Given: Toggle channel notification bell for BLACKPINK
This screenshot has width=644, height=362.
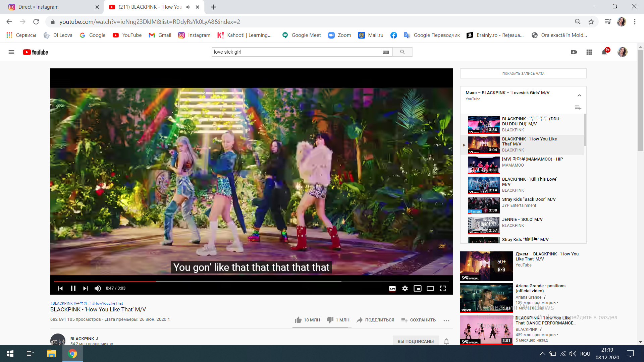Looking at the screenshot, I should point(446,341).
